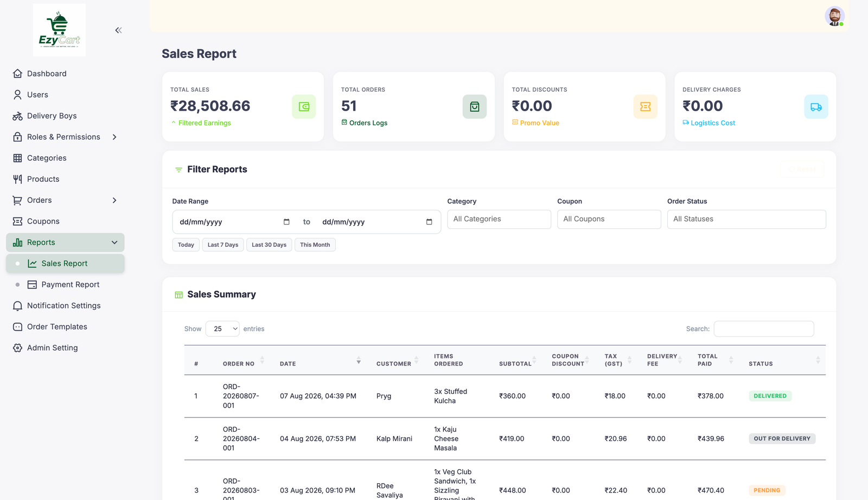Expand the Roles & Permissions submenu
The width and height of the screenshot is (868, 500).
[x=65, y=137]
